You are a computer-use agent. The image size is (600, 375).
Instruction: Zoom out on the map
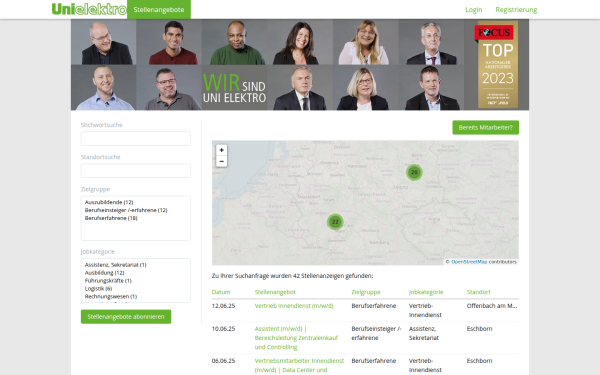point(221,161)
